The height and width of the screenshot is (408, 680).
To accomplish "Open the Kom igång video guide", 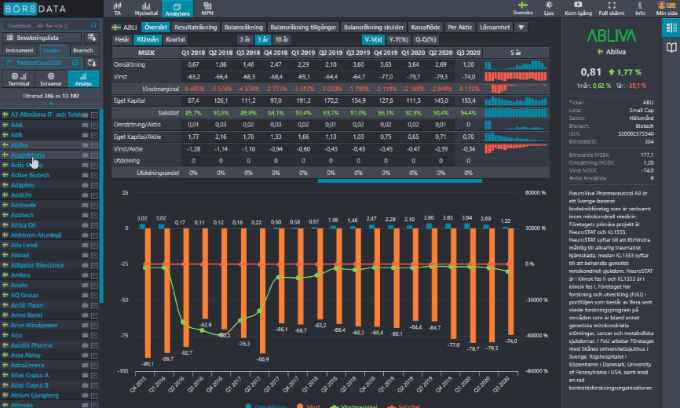I will point(578,8).
